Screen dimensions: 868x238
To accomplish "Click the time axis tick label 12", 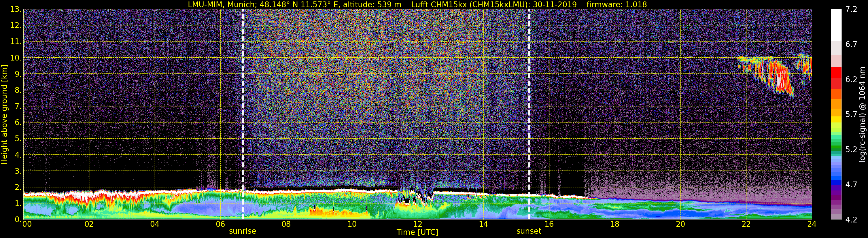I will (x=417, y=224).
